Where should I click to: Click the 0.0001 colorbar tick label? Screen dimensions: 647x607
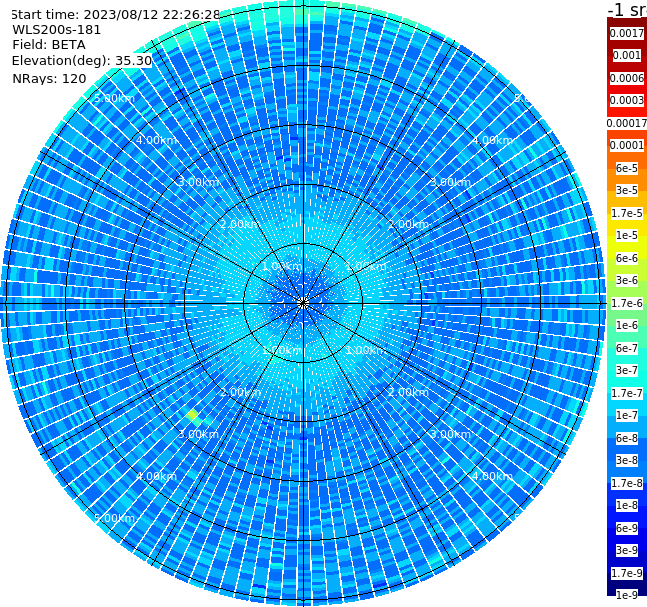click(x=627, y=145)
